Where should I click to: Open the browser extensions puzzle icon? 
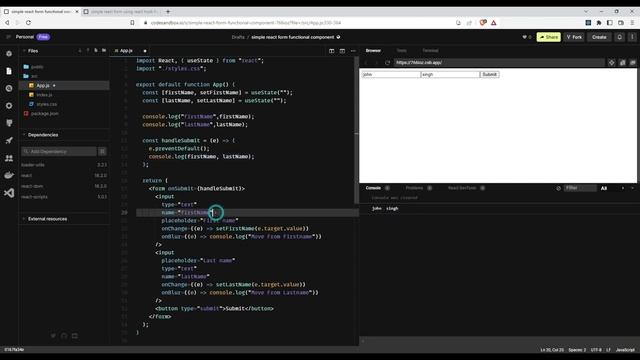[x=599, y=23]
